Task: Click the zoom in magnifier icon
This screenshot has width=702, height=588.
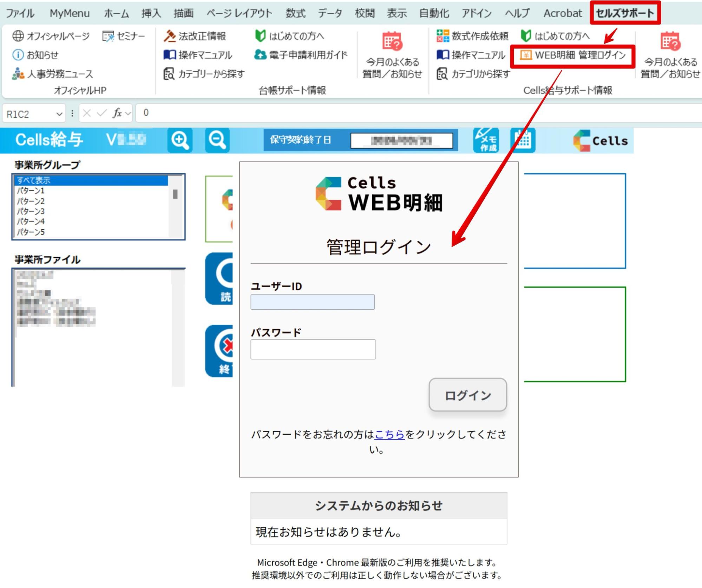Action: tap(180, 140)
